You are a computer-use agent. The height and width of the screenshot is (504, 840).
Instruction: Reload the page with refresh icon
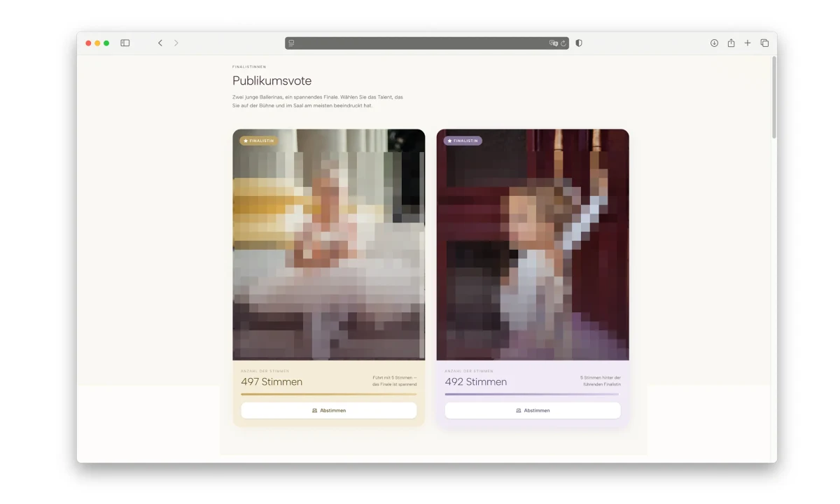click(563, 43)
